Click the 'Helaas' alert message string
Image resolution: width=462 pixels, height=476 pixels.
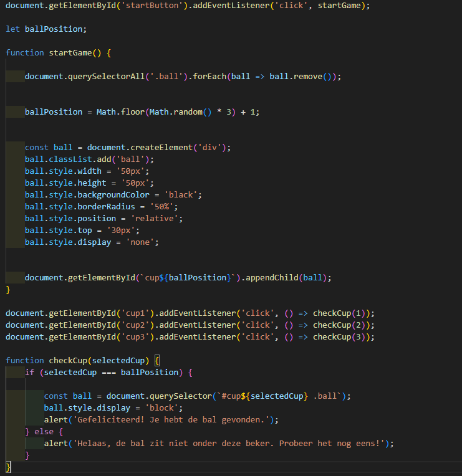[229, 444]
